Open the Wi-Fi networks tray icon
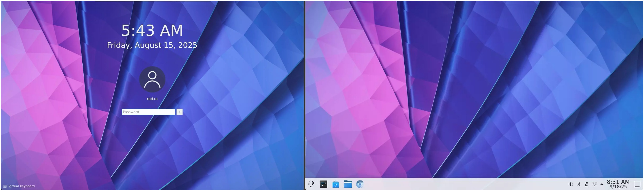 coord(595,184)
